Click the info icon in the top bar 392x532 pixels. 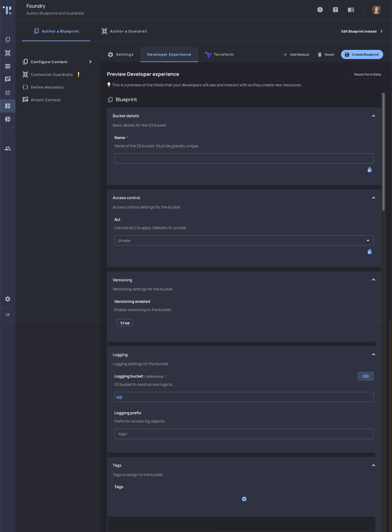tap(320, 10)
